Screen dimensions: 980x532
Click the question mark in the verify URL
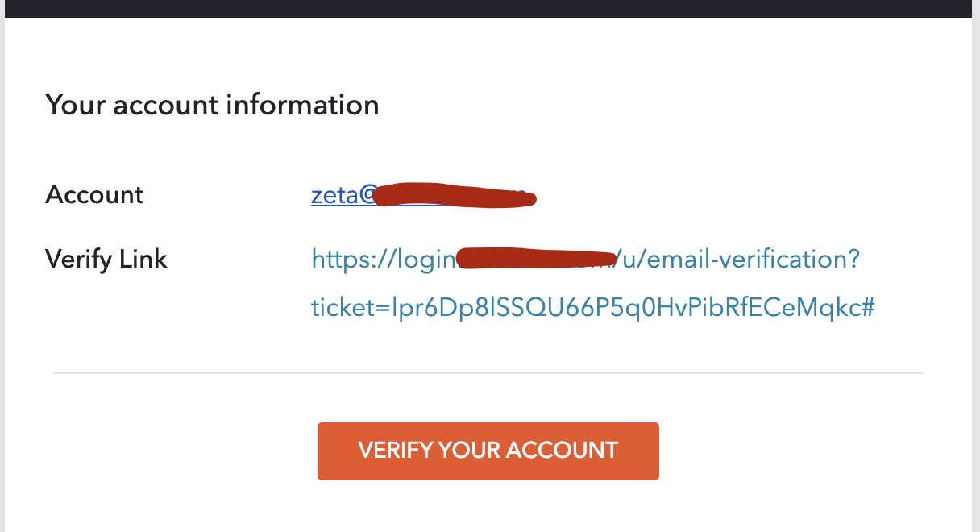pos(854,259)
